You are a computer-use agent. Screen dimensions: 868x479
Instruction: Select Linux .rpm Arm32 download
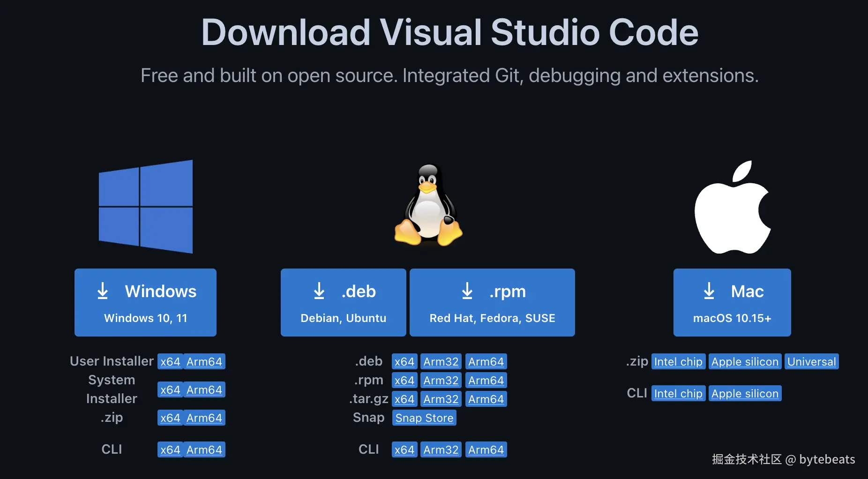pos(441,381)
